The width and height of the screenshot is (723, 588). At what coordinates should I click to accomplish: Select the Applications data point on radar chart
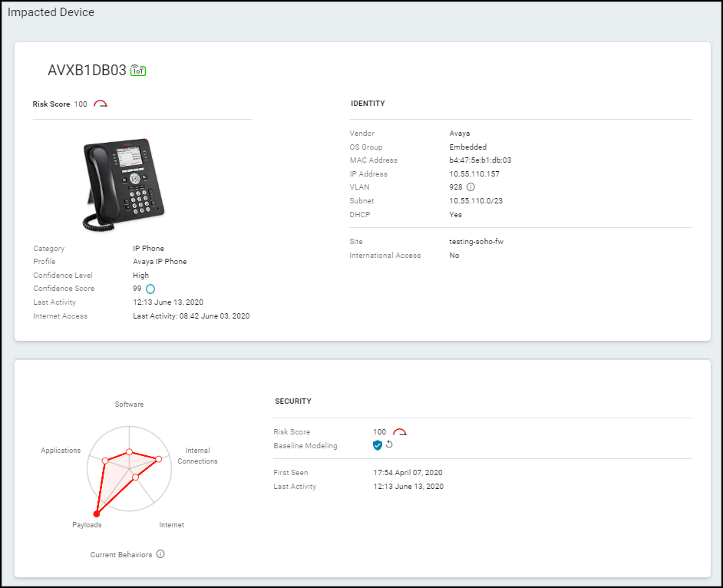105,460
